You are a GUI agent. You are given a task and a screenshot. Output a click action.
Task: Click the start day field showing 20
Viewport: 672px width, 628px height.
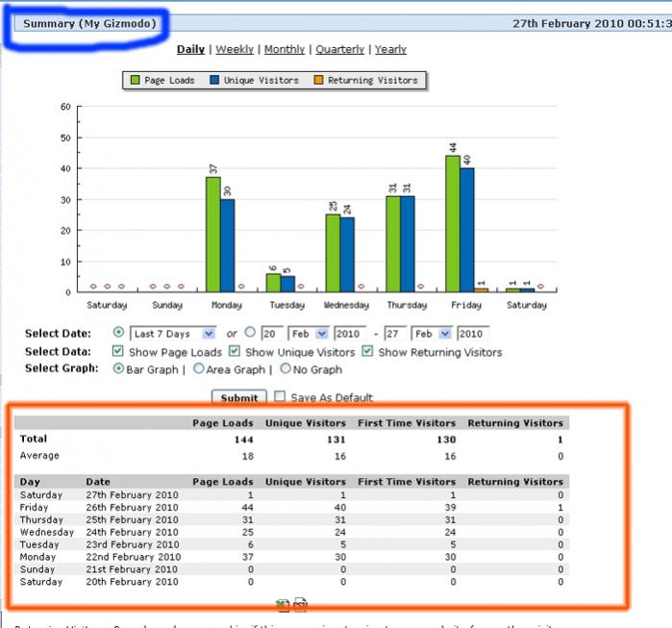click(273, 334)
